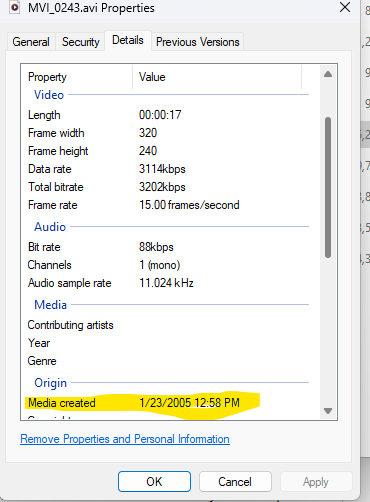Click the greyed-out Apply button
This screenshot has height=502, width=370.
[x=316, y=482]
